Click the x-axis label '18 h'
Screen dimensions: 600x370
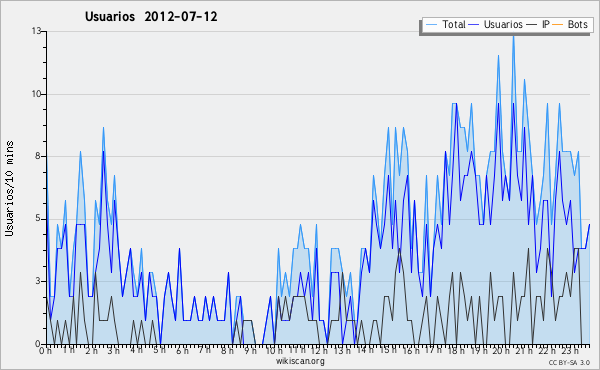pos(456,351)
